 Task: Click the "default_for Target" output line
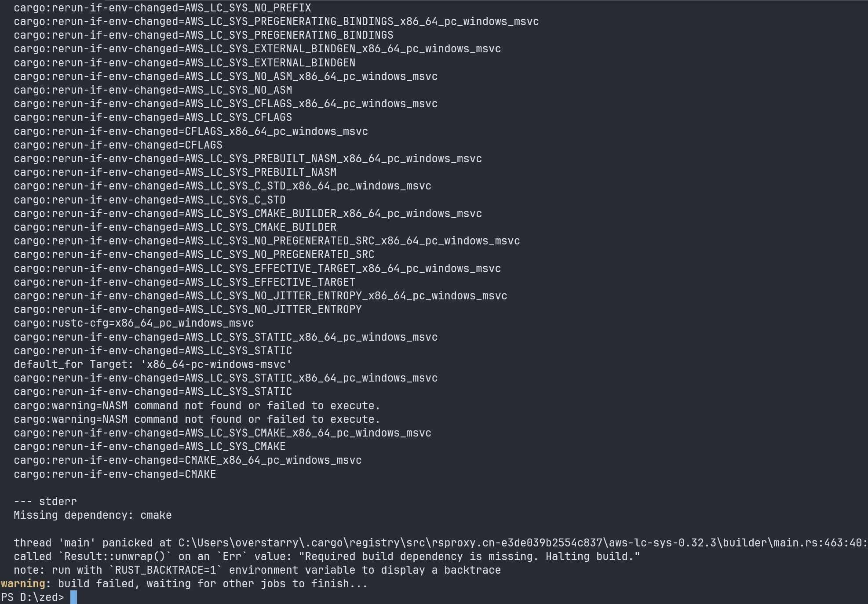152,364
